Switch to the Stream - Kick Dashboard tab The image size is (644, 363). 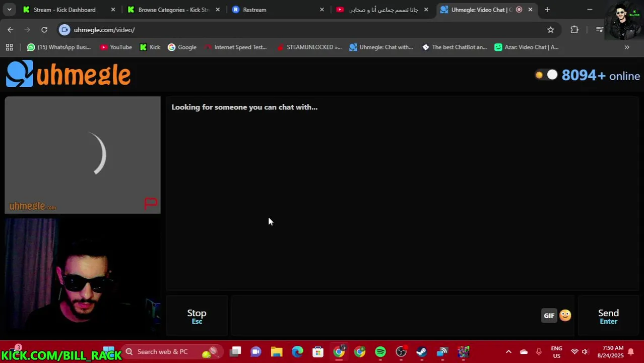65,10
